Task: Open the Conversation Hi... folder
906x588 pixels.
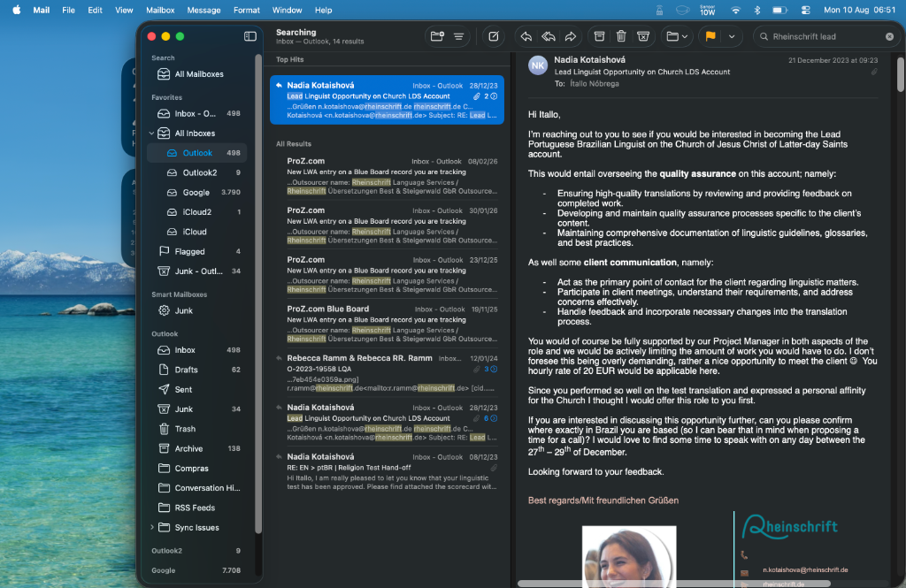Action: coord(198,487)
